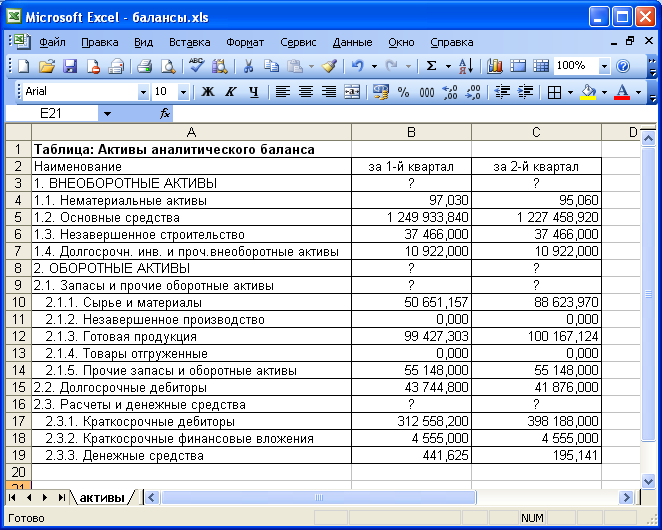Decrease decimal places
662x530 pixels.
(473, 92)
